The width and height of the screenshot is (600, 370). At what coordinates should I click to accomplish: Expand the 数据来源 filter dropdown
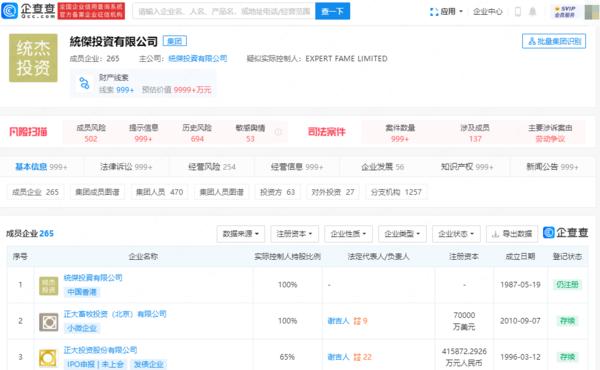click(241, 233)
